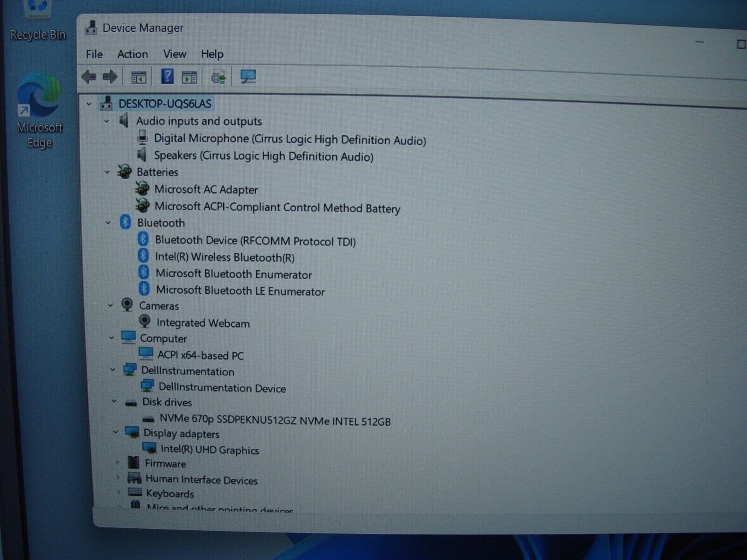This screenshot has height=560, width=747.
Task: Show or hide the console tree icon
Action: (139, 77)
